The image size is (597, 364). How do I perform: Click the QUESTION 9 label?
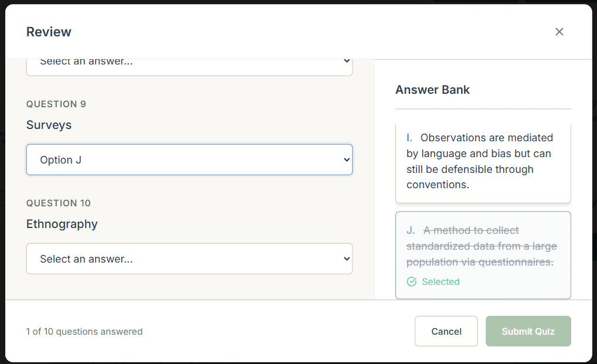point(56,104)
